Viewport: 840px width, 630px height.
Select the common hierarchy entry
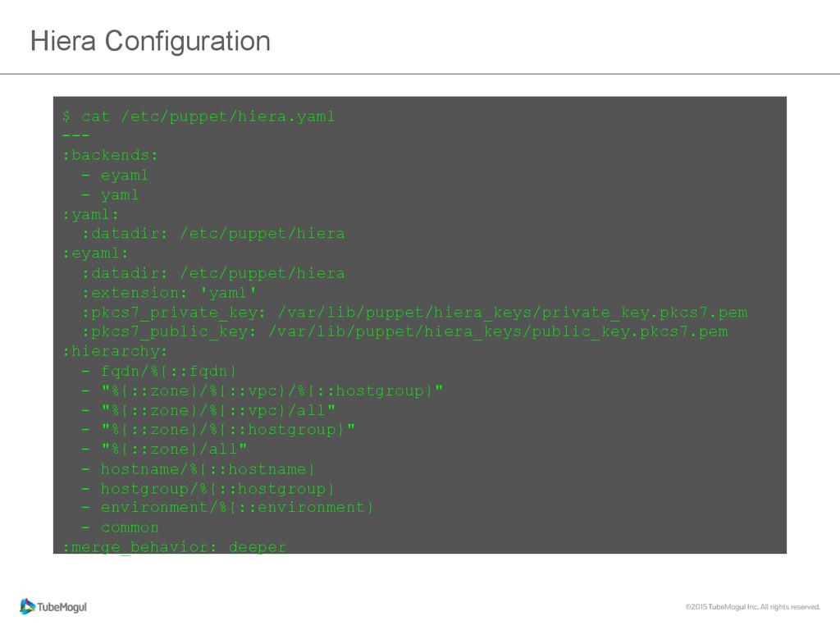(130, 527)
